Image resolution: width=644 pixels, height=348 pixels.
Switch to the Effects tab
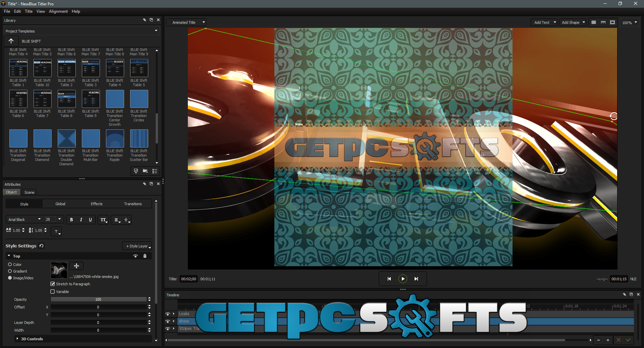tap(97, 204)
